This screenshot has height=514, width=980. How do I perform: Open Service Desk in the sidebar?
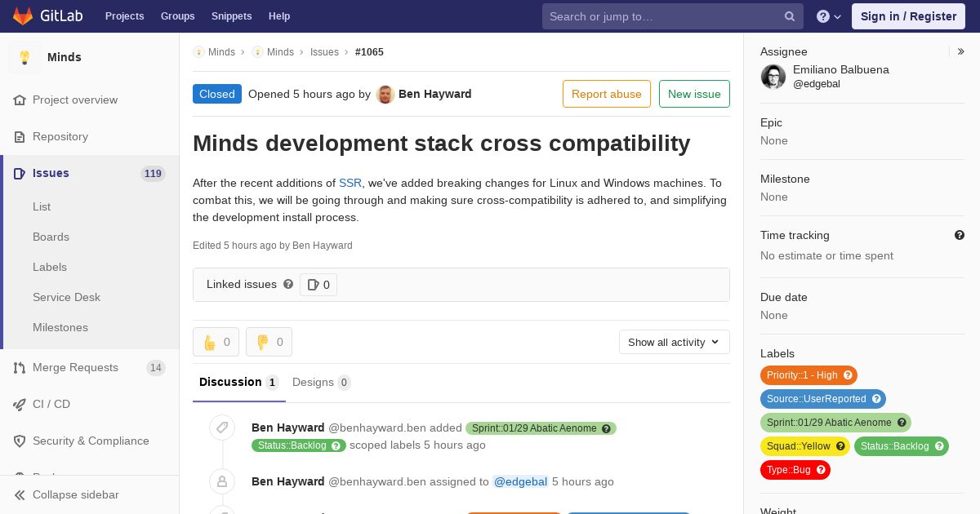(66, 297)
